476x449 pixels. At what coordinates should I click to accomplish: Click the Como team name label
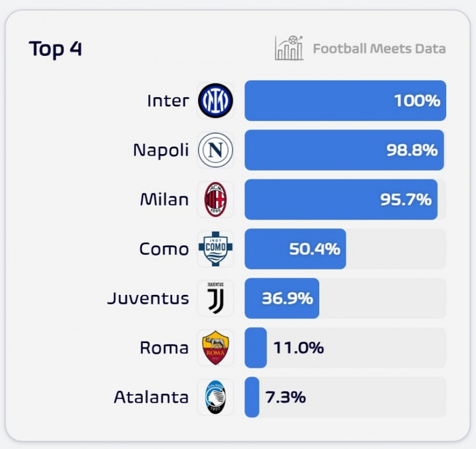pyautogui.click(x=164, y=249)
